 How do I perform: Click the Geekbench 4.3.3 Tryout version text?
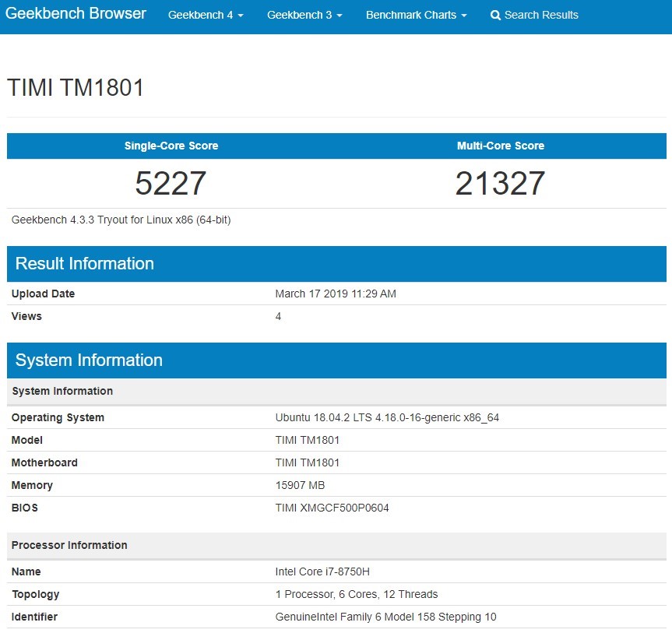121,220
